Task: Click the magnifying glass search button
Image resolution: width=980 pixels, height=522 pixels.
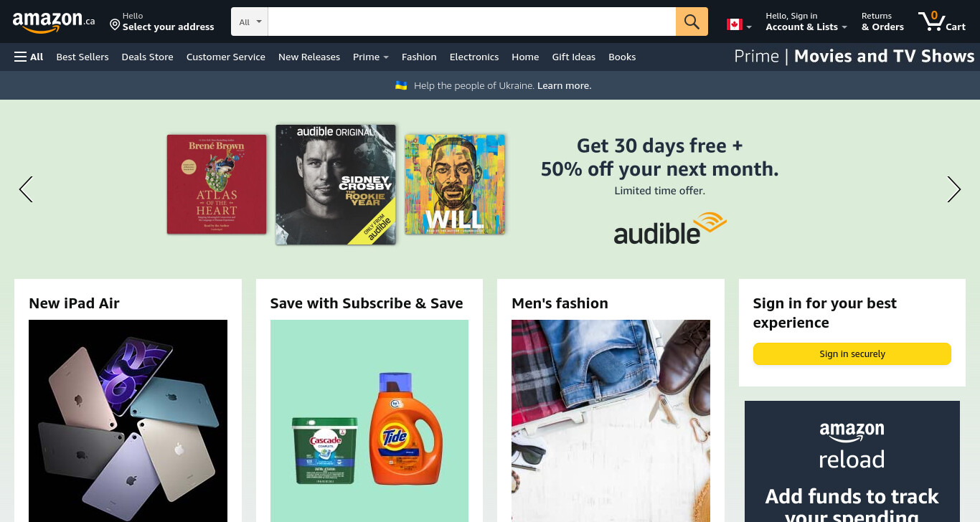Action: 692,22
